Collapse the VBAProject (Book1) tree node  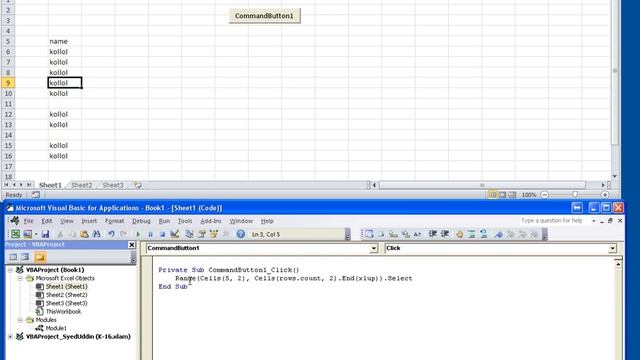click(10, 270)
